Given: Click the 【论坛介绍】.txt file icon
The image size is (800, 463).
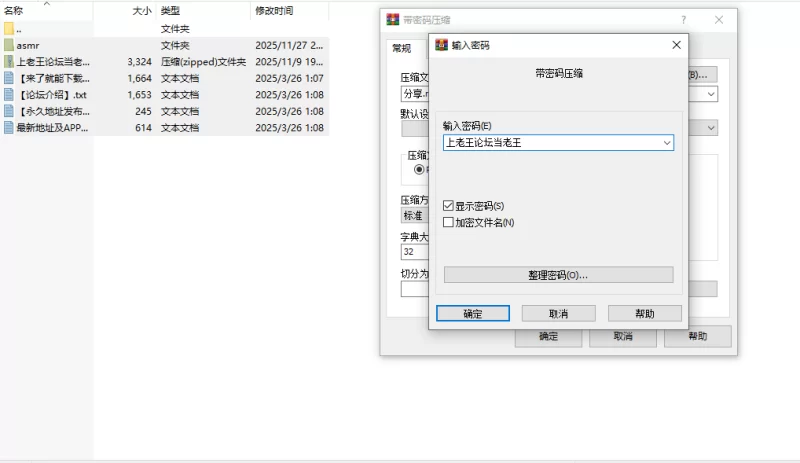Looking at the screenshot, I should coord(9,94).
